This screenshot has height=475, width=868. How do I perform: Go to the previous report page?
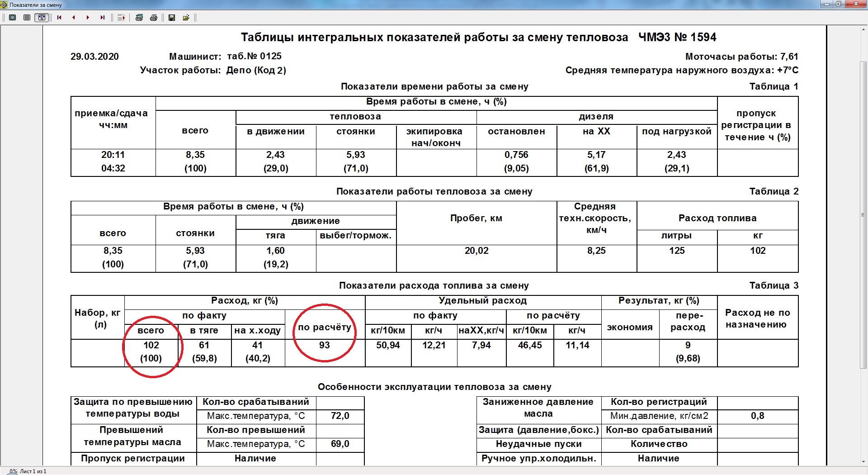tap(74, 18)
